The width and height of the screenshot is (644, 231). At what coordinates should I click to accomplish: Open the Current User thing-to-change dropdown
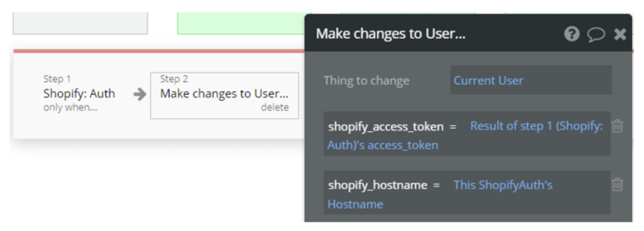coord(530,80)
